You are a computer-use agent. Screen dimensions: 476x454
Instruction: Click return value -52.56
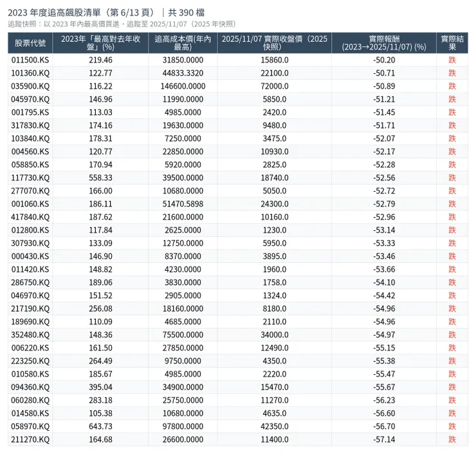coord(384,178)
